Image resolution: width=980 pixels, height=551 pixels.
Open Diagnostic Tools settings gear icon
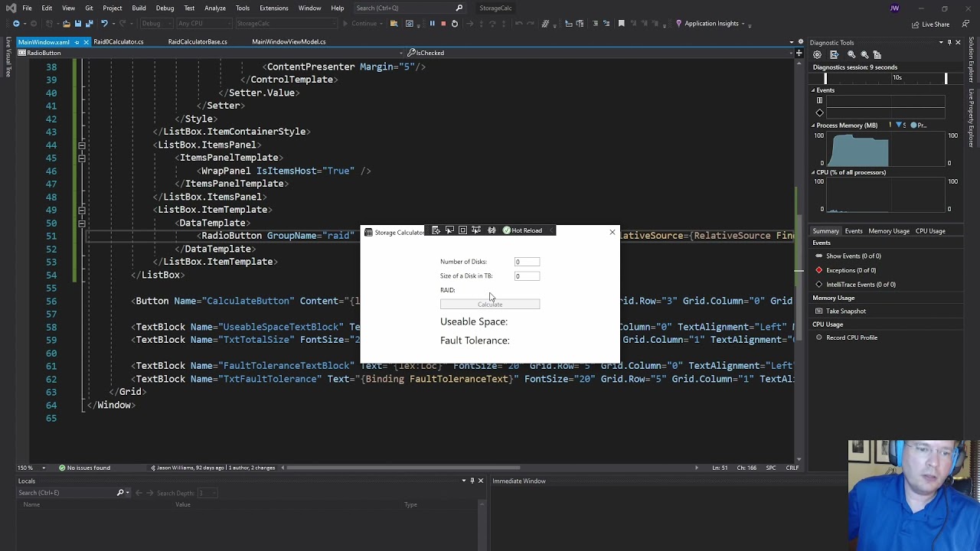[818, 55]
